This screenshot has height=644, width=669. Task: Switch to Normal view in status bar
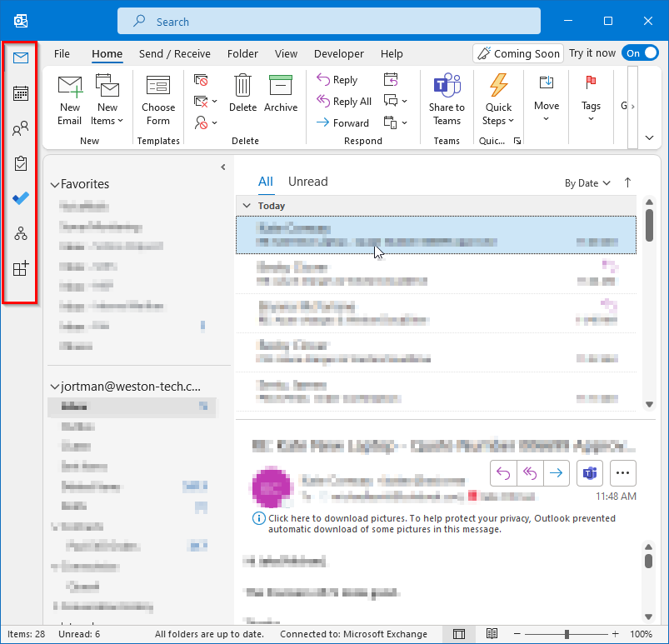pos(459,634)
